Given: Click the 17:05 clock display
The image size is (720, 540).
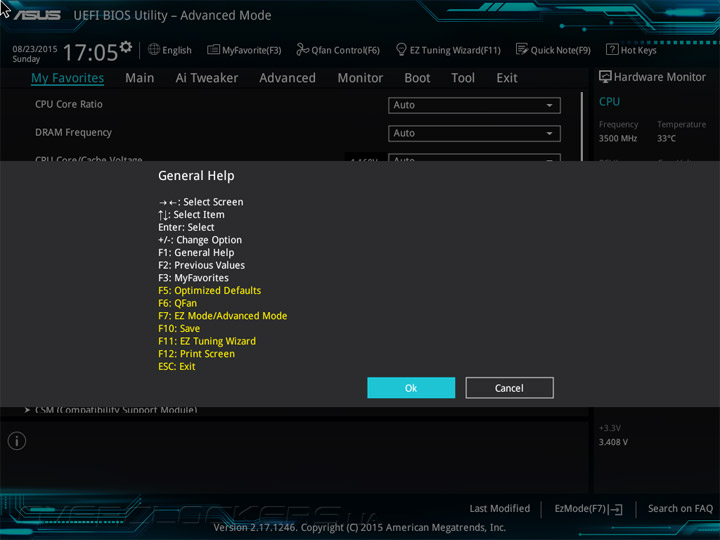Looking at the screenshot, I should coord(90,52).
